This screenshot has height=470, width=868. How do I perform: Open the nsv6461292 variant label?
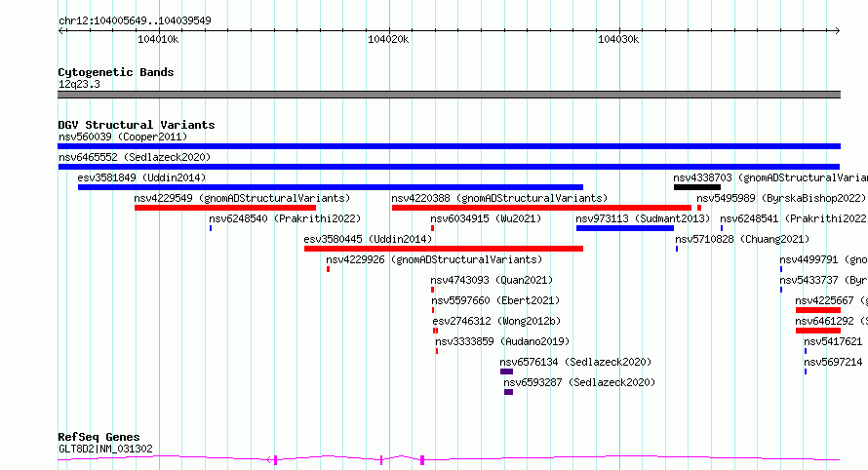[832, 321]
